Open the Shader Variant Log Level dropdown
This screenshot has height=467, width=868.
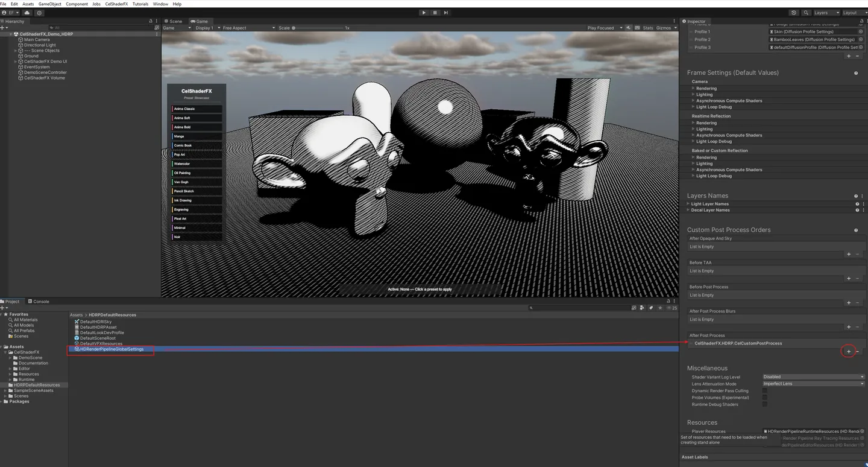(x=814, y=377)
